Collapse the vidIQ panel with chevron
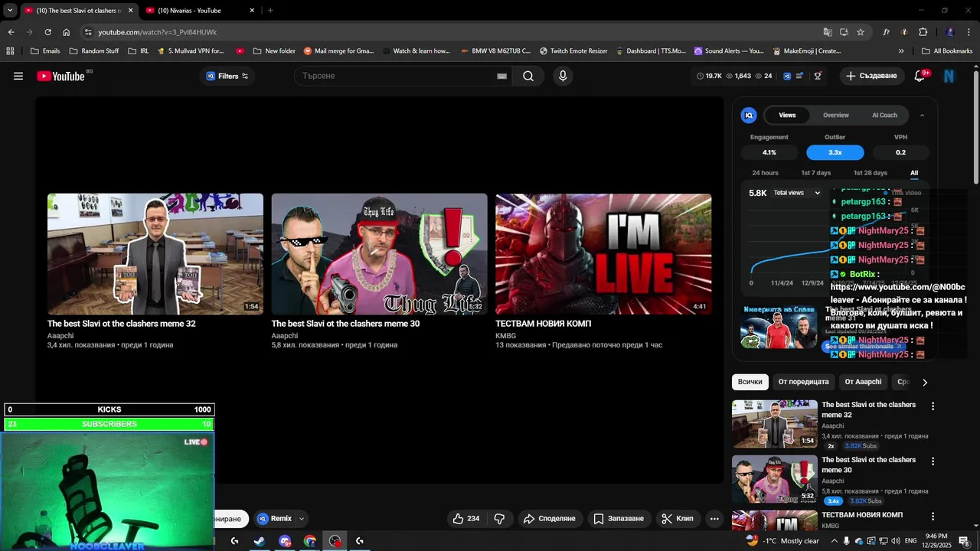 (922, 115)
